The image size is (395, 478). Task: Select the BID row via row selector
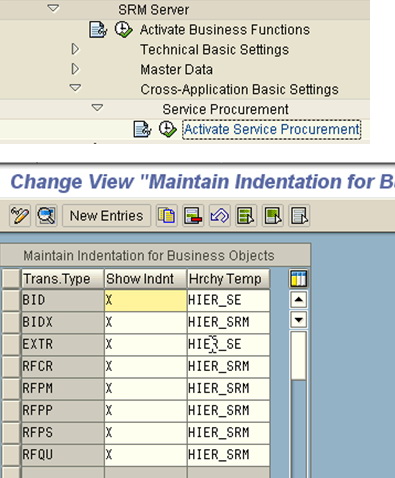[11, 300]
